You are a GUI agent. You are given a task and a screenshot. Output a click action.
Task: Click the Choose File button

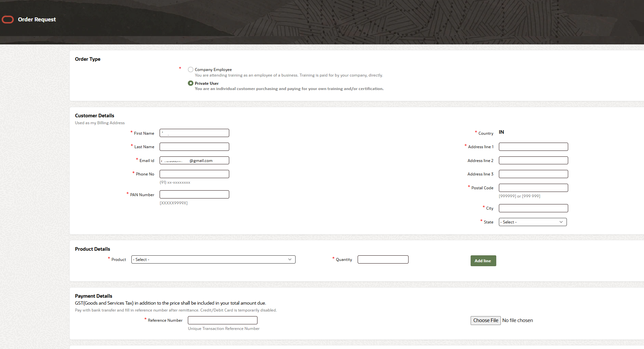pyautogui.click(x=485, y=320)
